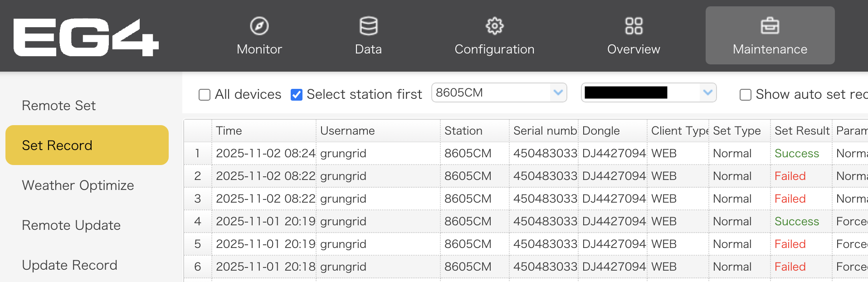This screenshot has height=282, width=868.
Task: Click the Set Result column header
Action: [801, 131]
